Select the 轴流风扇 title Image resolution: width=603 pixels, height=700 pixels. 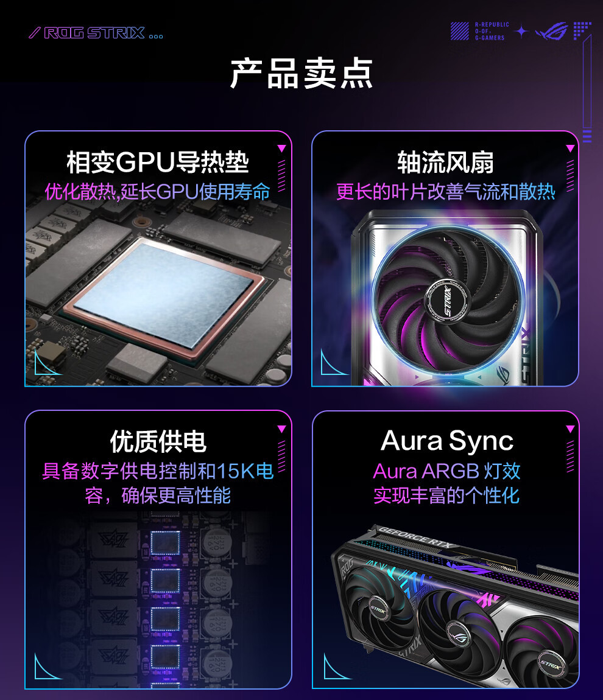(445, 162)
